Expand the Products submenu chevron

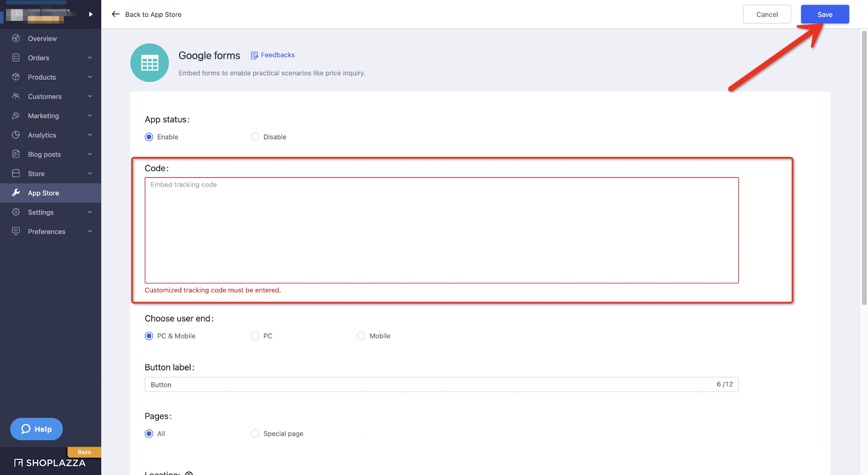[x=90, y=77]
